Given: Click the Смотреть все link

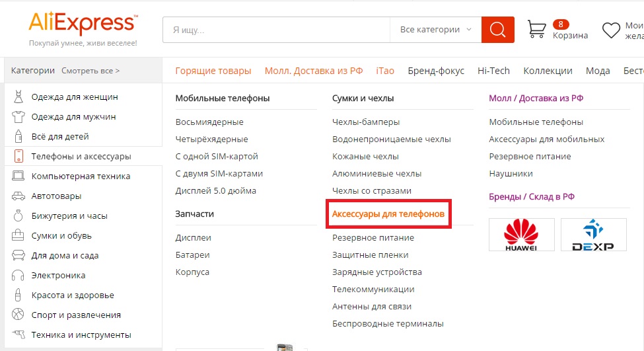Looking at the screenshot, I should coord(90,71).
